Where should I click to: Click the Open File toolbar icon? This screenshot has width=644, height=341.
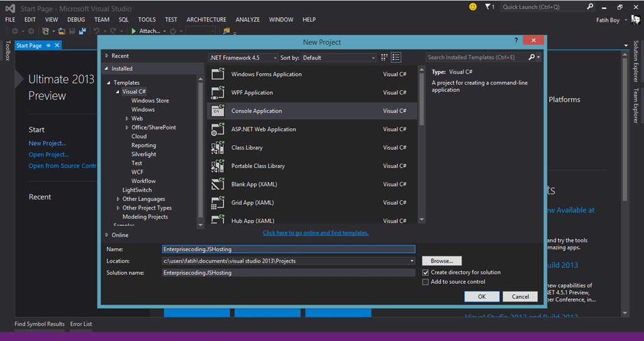tap(62, 31)
